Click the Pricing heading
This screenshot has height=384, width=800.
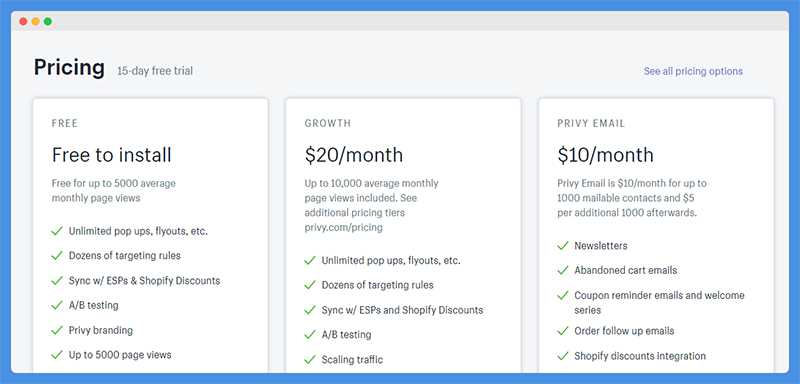coord(69,67)
